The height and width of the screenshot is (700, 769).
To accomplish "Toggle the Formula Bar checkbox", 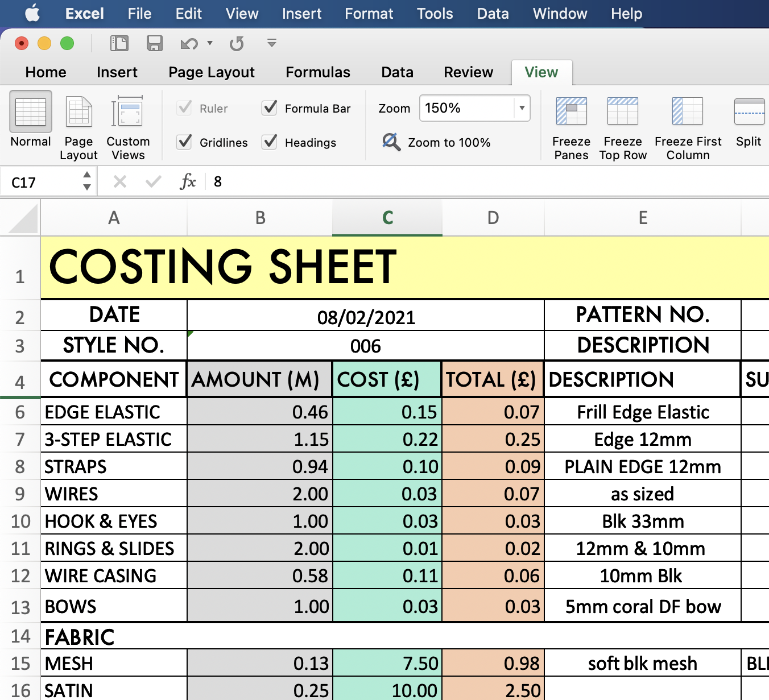I will (270, 108).
